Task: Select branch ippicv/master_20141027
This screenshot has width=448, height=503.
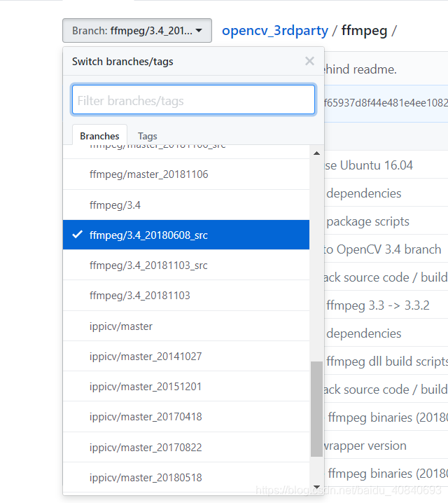Action: click(186, 356)
